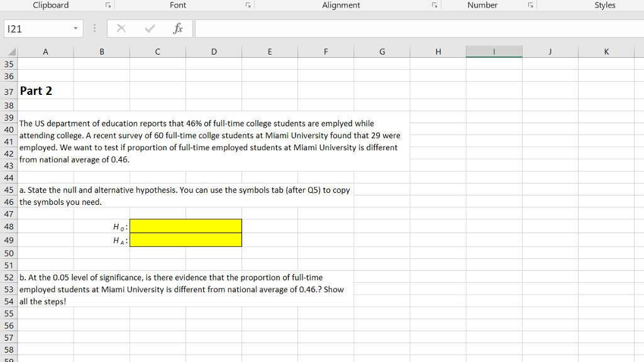Select the yellow cell next to H0
The height and width of the screenshot is (362, 644).
coord(186,226)
